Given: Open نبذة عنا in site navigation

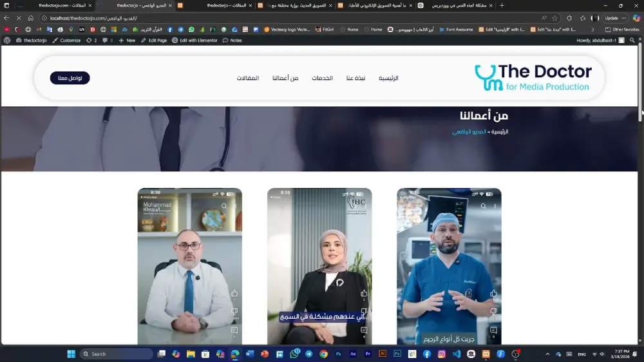Looking at the screenshot, I should click(x=355, y=78).
